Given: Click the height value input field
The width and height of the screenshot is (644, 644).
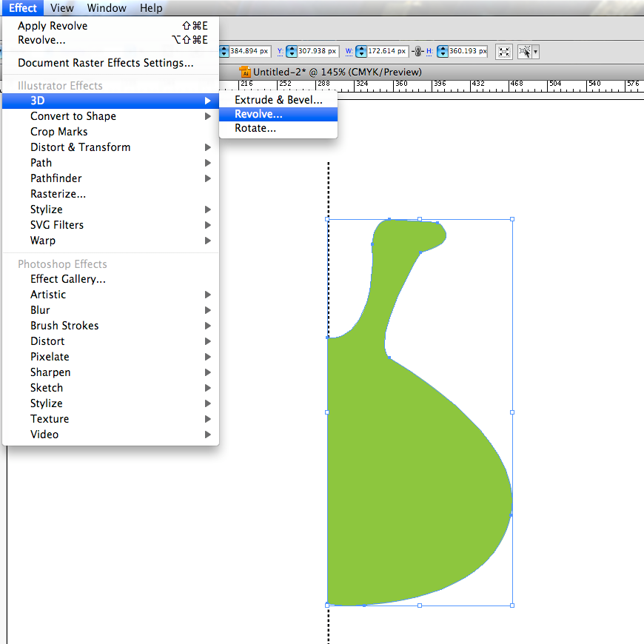Looking at the screenshot, I should 468,52.
